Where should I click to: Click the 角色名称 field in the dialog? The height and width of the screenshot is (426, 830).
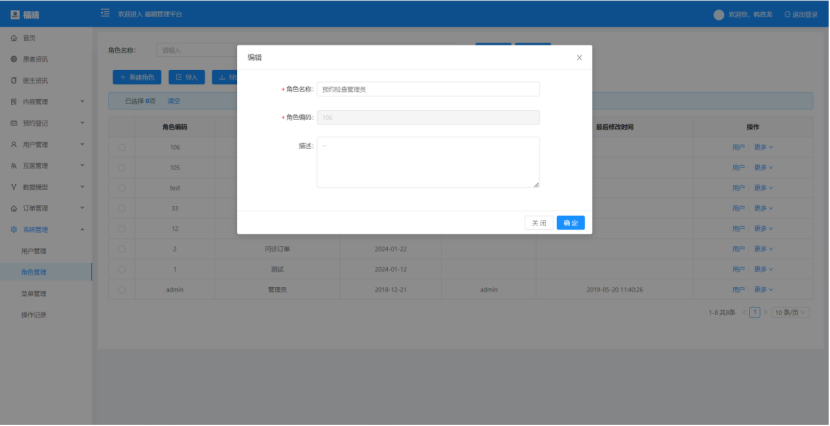click(428, 89)
